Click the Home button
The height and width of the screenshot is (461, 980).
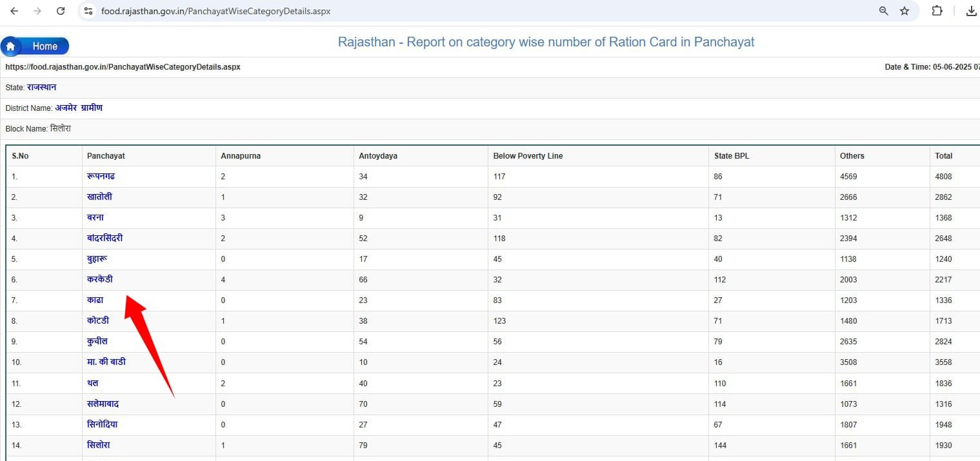pyautogui.click(x=35, y=46)
